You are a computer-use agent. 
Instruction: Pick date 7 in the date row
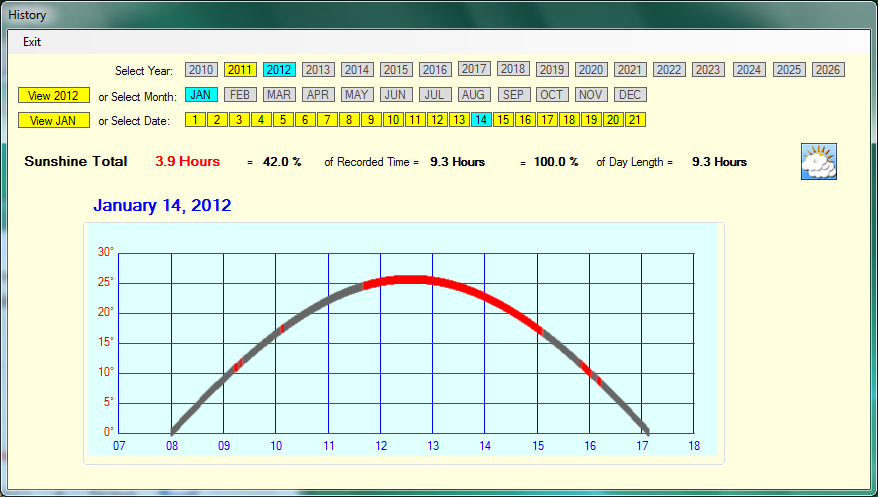click(327, 120)
